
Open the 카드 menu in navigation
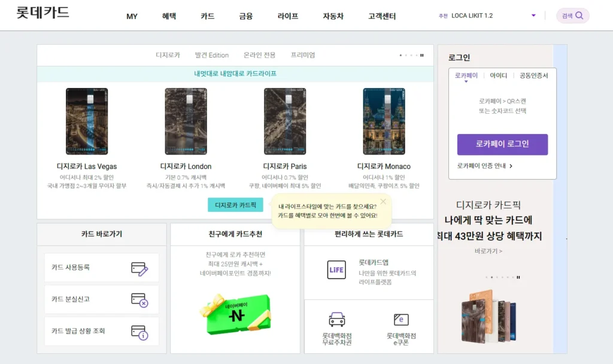(x=207, y=16)
